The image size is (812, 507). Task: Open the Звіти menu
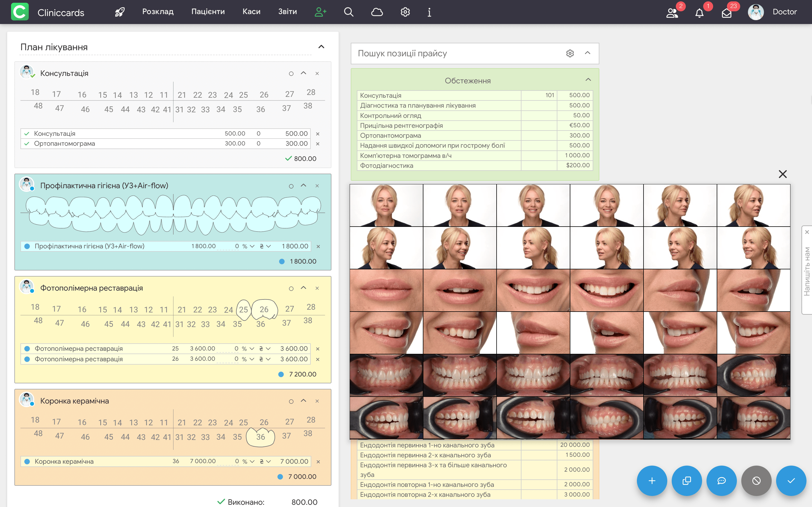pyautogui.click(x=287, y=12)
